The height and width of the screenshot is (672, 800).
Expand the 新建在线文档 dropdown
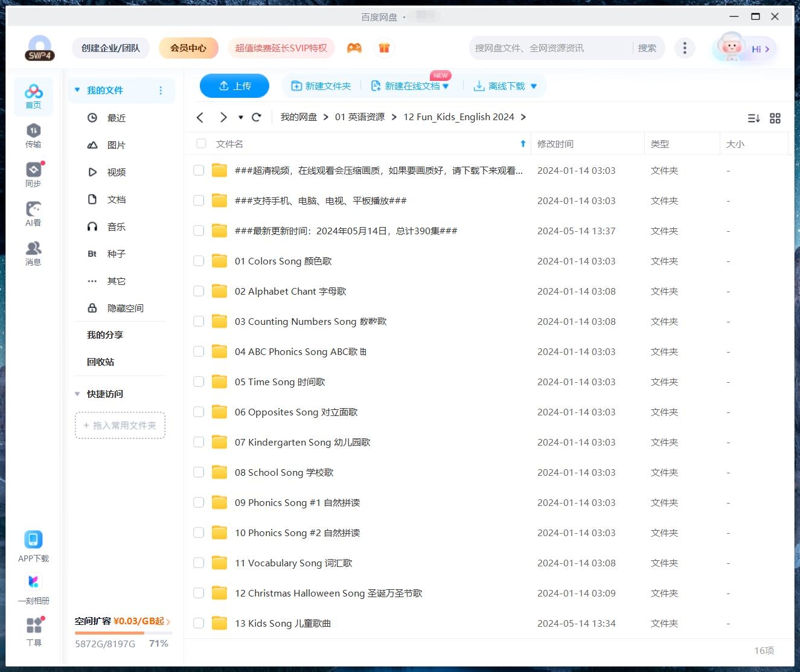tap(447, 86)
